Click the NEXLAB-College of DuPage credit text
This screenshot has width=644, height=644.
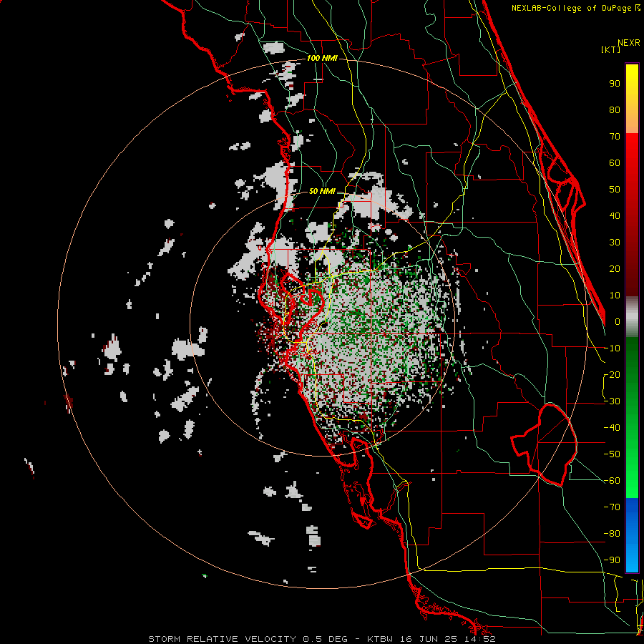pyautogui.click(x=575, y=8)
